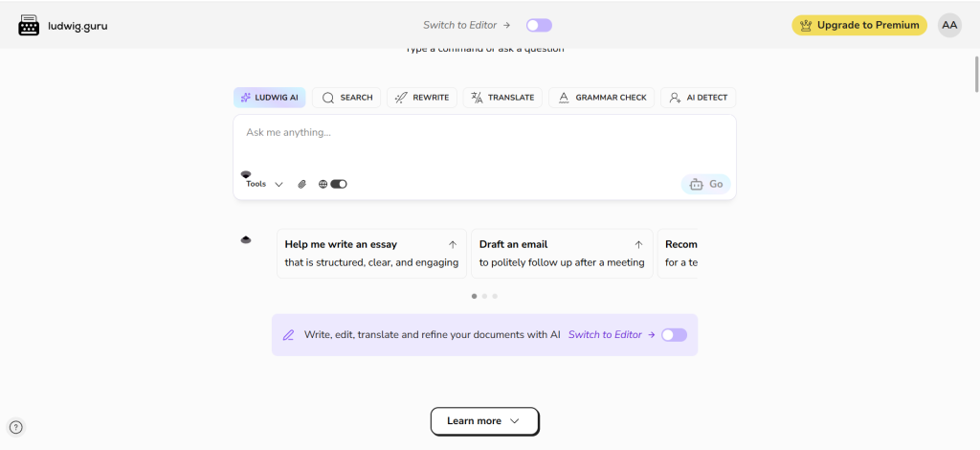Select the Translate tab
The width and height of the screenshot is (980, 450).
(502, 98)
